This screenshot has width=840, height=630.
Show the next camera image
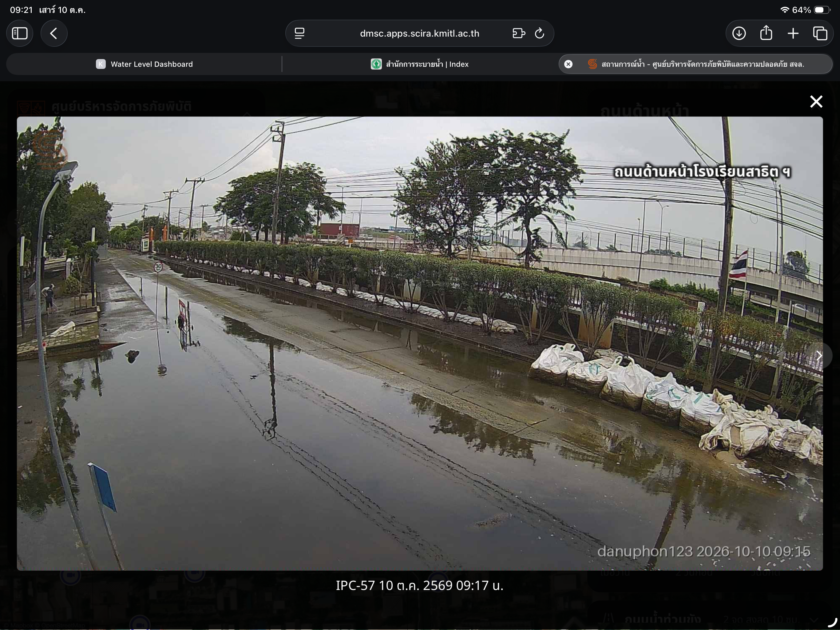pyautogui.click(x=819, y=356)
